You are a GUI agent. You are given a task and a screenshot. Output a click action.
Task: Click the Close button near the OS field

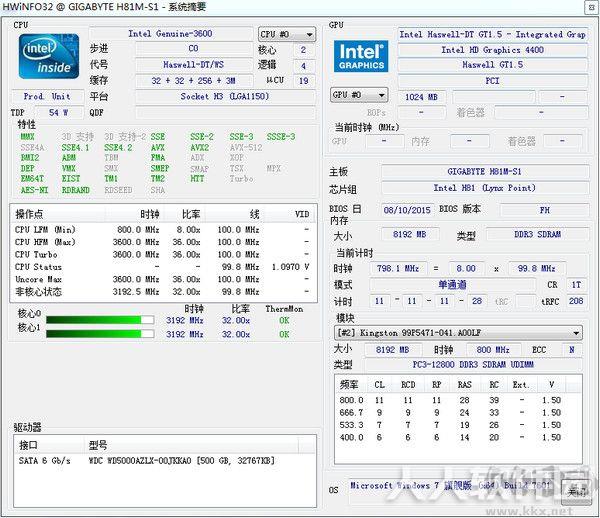point(576,492)
